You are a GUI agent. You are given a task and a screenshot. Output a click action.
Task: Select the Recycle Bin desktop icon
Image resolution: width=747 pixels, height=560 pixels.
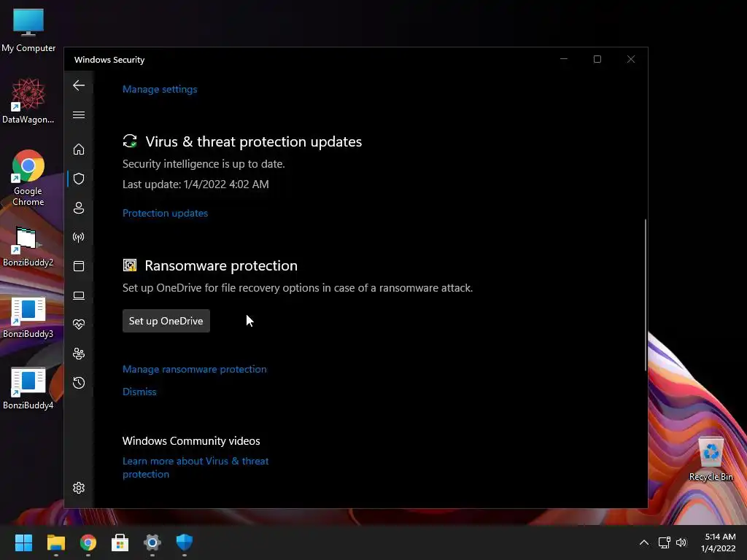711,459
